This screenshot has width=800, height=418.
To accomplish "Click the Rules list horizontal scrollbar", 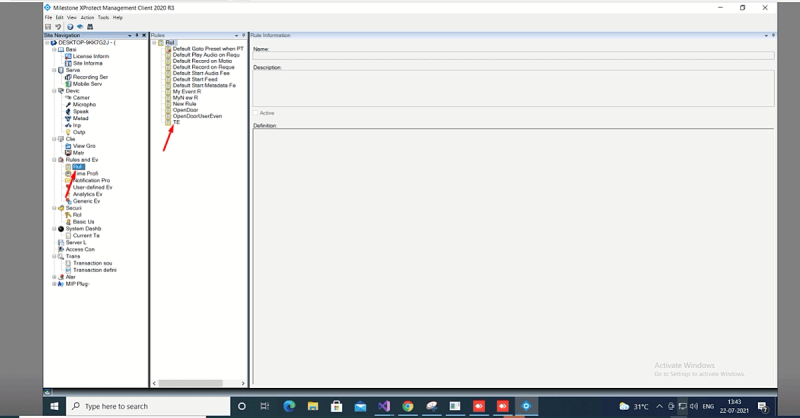I will pyautogui.click(x=190, y=383).
